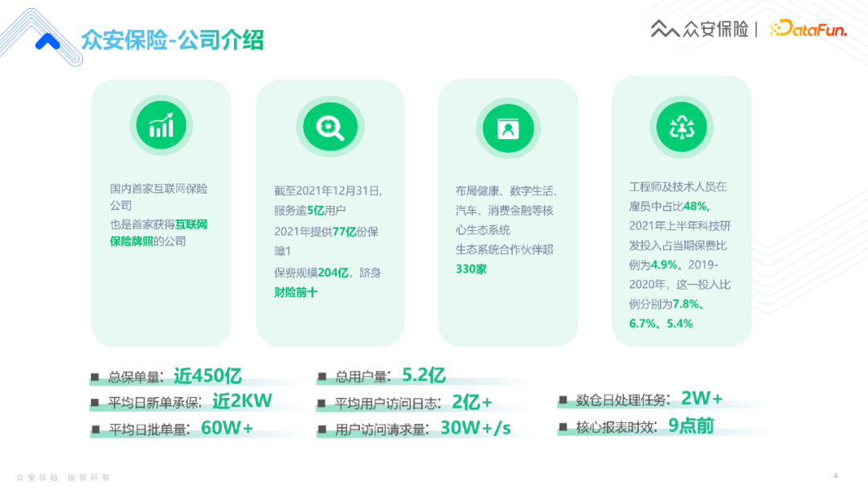
Task: Click the 9点前 value
Action: (x=691, y=426)
